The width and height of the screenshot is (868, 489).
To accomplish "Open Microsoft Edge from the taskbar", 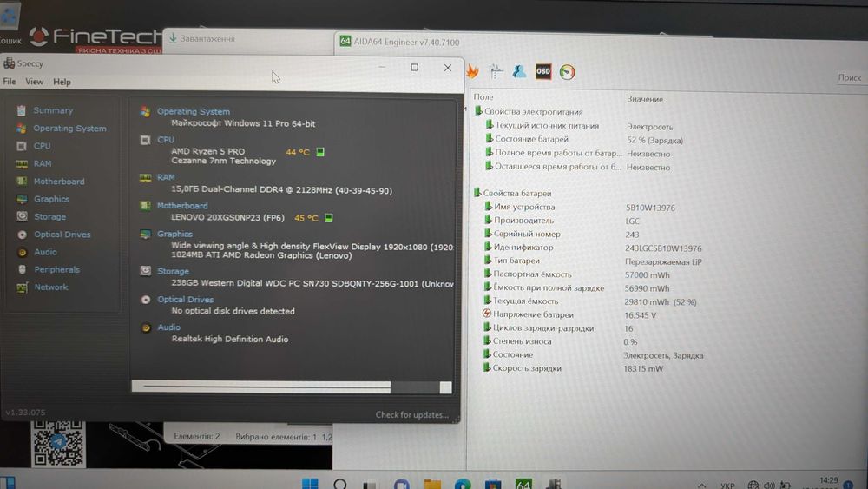I will [463, 485].
